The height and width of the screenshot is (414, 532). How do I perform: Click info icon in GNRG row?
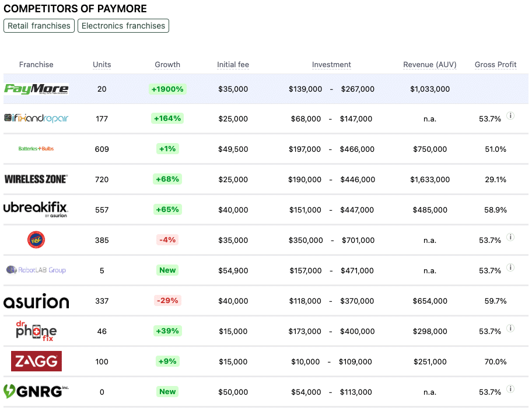tap(510, 389)
